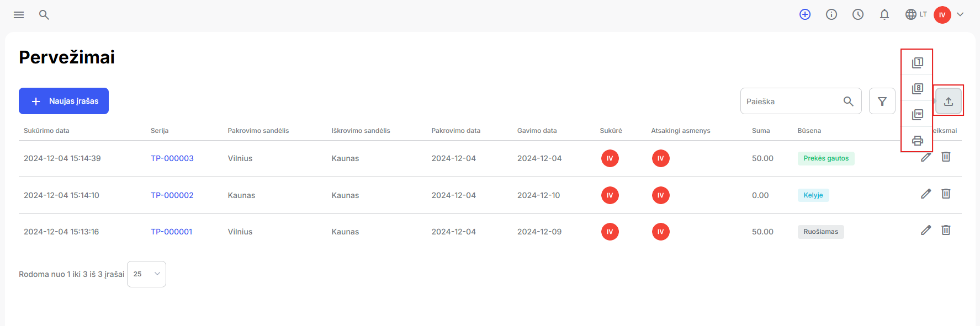980x326 pixels.
Task: Open notifications bell
Action: [x=884, y=15]
